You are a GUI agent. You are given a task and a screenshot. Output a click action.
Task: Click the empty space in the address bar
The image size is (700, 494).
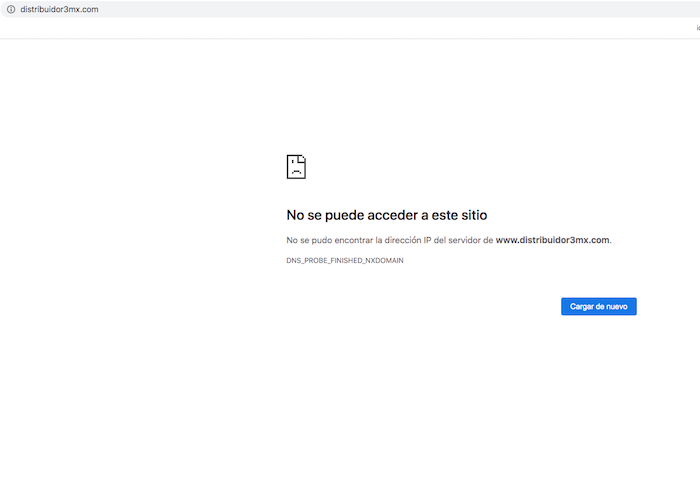click(x=400, y=9)
